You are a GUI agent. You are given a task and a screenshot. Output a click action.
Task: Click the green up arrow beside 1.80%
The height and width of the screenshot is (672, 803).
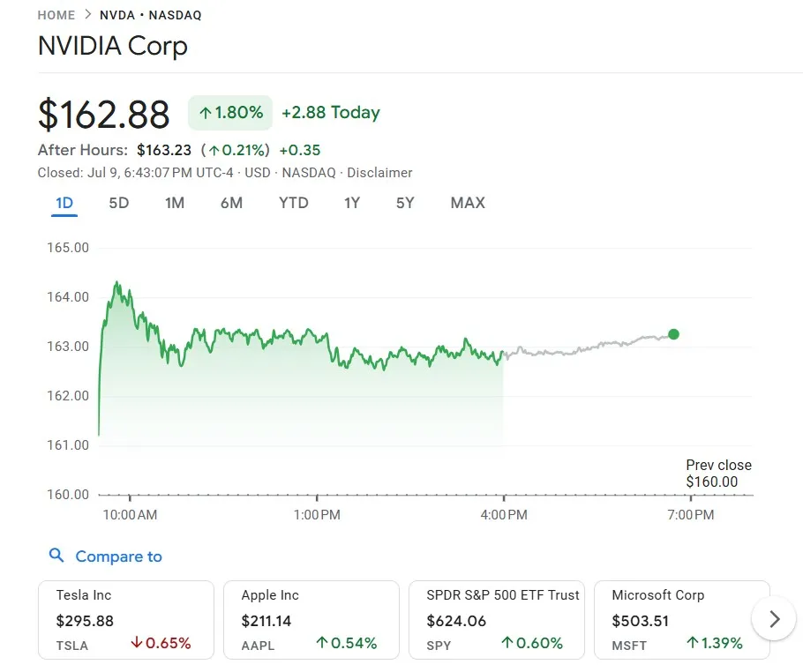pyautogui.click(x=205, y=113)
